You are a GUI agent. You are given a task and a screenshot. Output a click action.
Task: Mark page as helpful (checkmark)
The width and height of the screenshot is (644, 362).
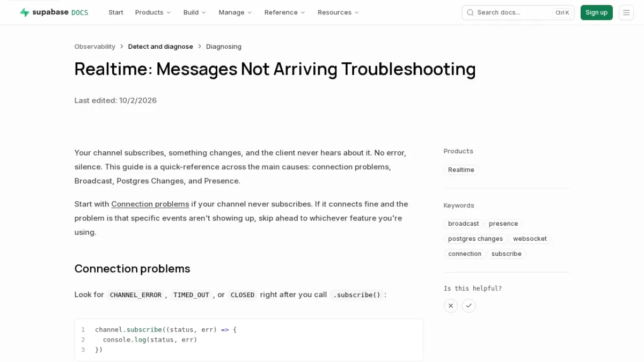469,306
